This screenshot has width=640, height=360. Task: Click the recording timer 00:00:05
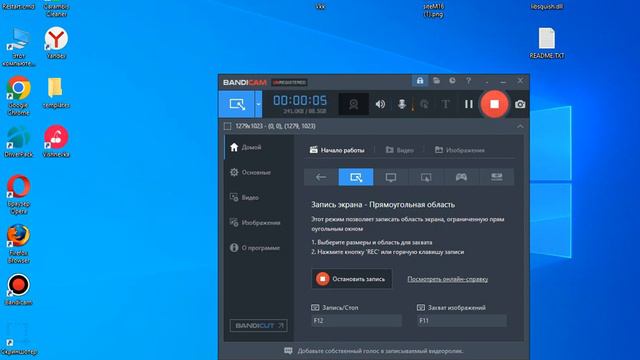pyautogui.click(x=300, y=100)
